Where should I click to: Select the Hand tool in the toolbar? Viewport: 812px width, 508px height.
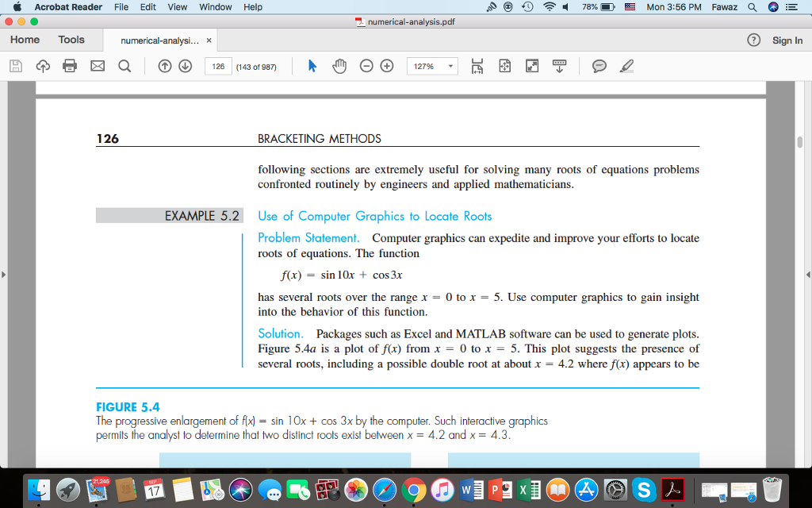pyautogui.click(x=341, y=66)
